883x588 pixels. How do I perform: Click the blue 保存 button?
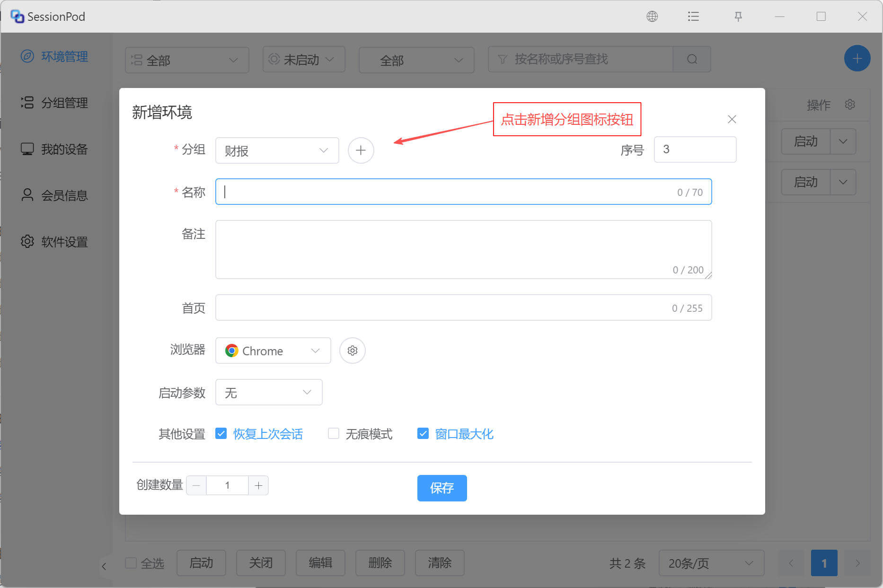point(442,488)
